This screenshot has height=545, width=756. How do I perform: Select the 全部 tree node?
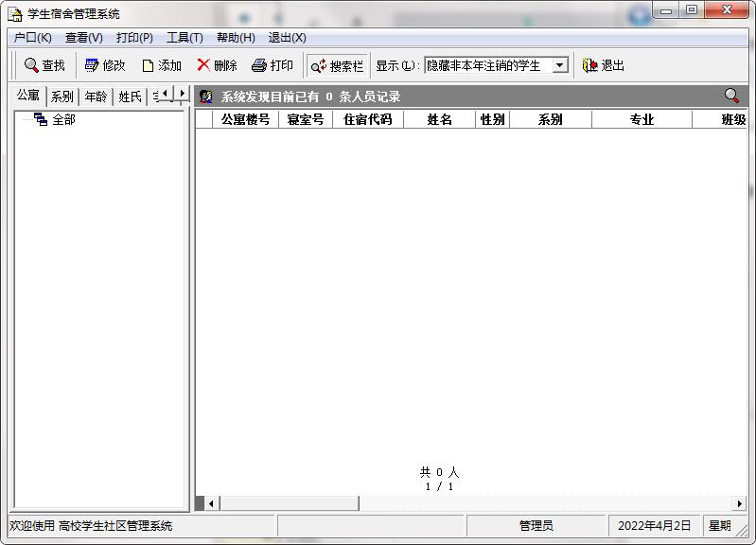tap(63, 119)
